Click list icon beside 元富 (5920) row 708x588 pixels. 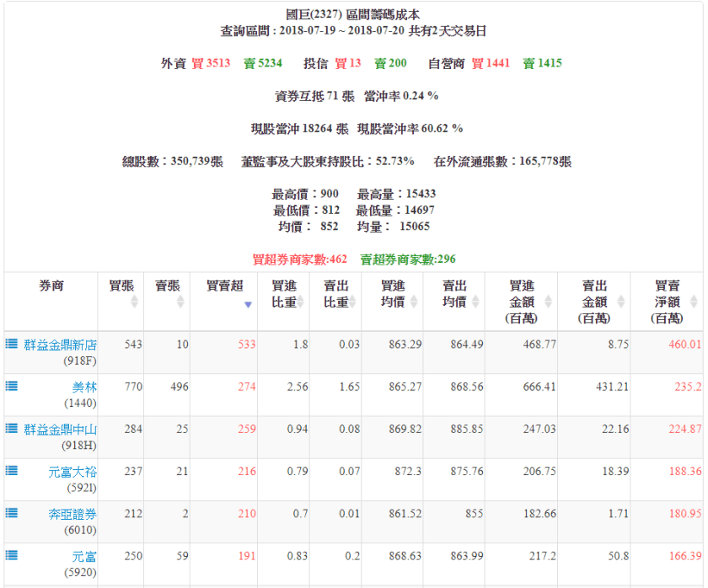[12, 554]
